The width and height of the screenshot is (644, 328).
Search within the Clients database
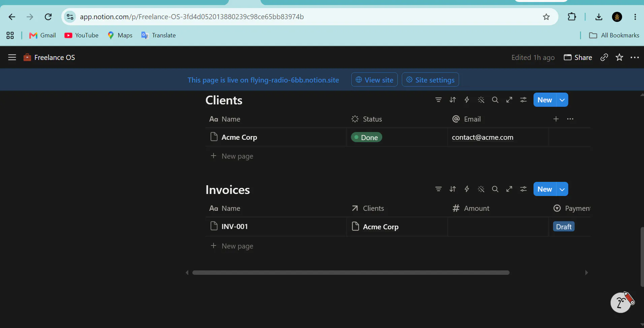point(495,100)
